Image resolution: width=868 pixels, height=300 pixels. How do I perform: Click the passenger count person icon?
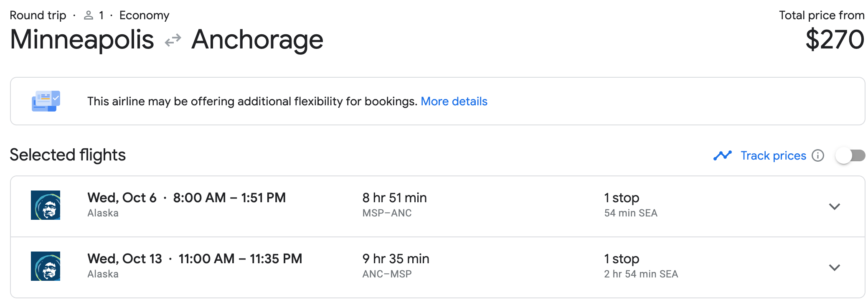(x=88, y=15)
